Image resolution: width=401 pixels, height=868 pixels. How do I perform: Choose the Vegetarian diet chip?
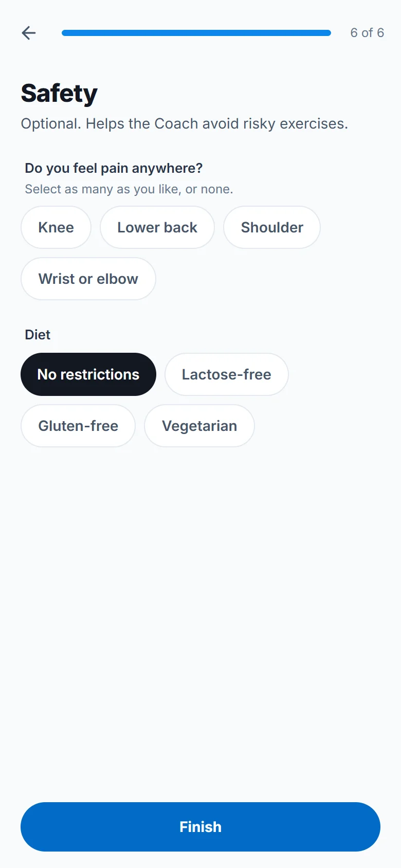[x=199, y=426]
